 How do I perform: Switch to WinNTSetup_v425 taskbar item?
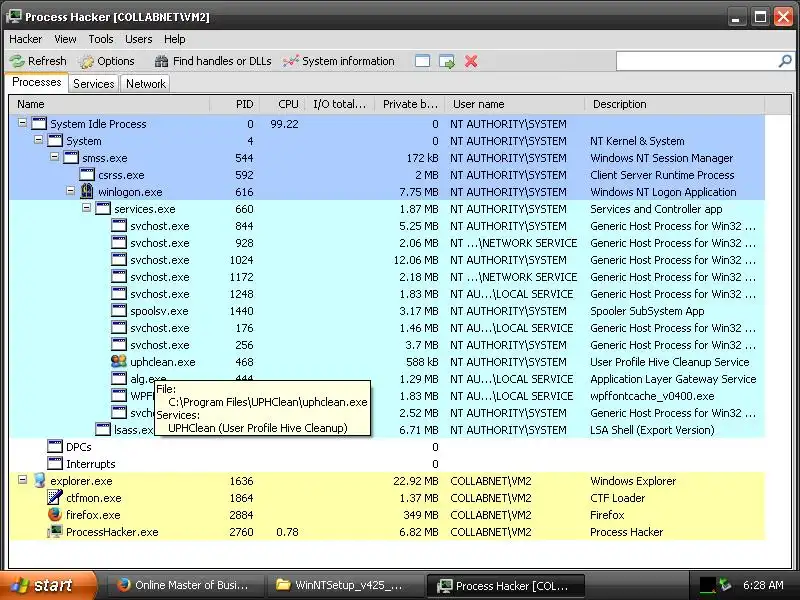pyautogui.click(x=345, y=585)
